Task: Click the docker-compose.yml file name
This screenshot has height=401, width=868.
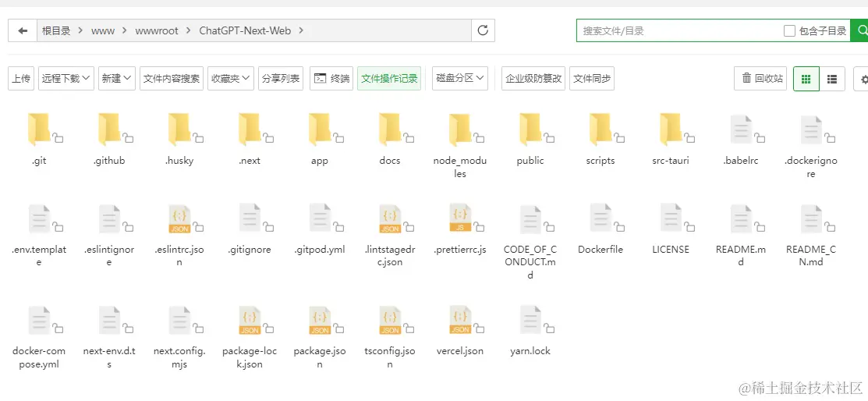Action: click(39, 357)
